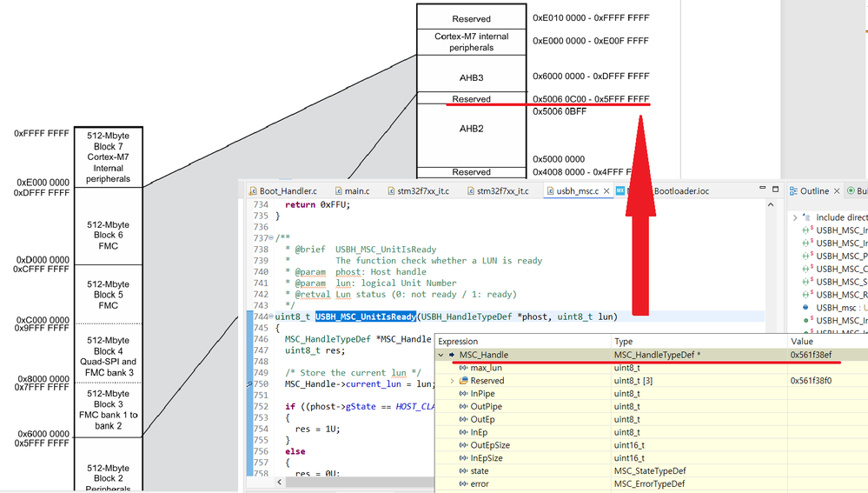This screenshot has width=868, height=493.
Task: Click gState in the if statement
Action: click(361, 407)
